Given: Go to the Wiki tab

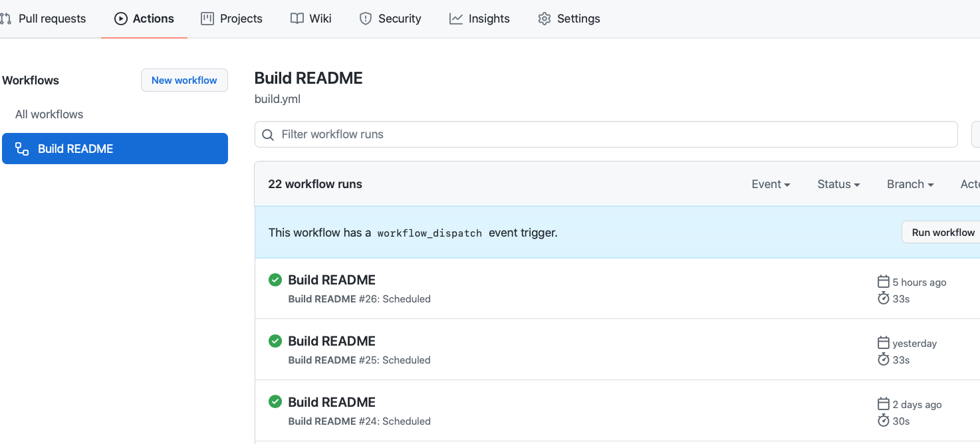Looking at the screenshot, I should [x=311, y=19].
